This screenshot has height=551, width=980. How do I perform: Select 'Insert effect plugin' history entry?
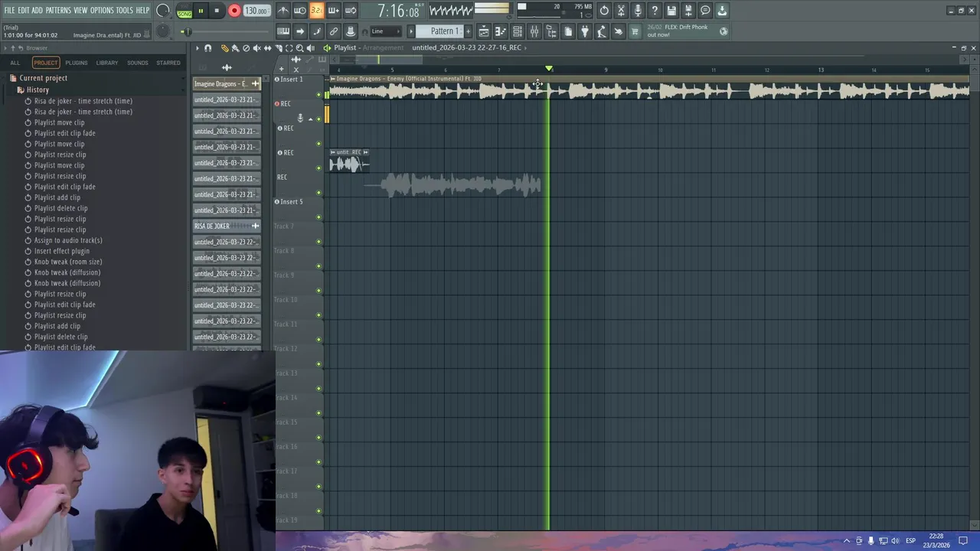61,251
